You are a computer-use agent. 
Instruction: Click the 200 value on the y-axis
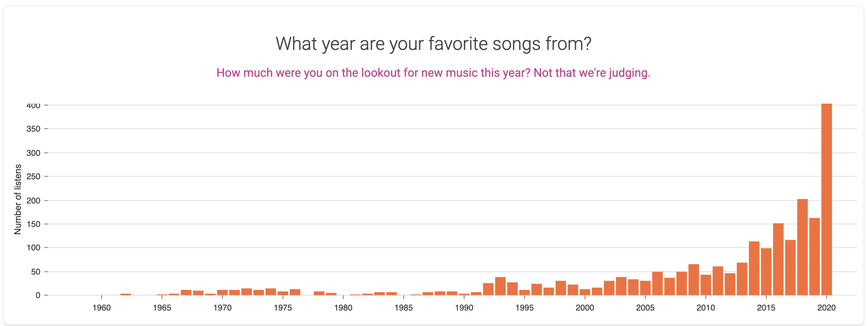click(x=33, y=200)
